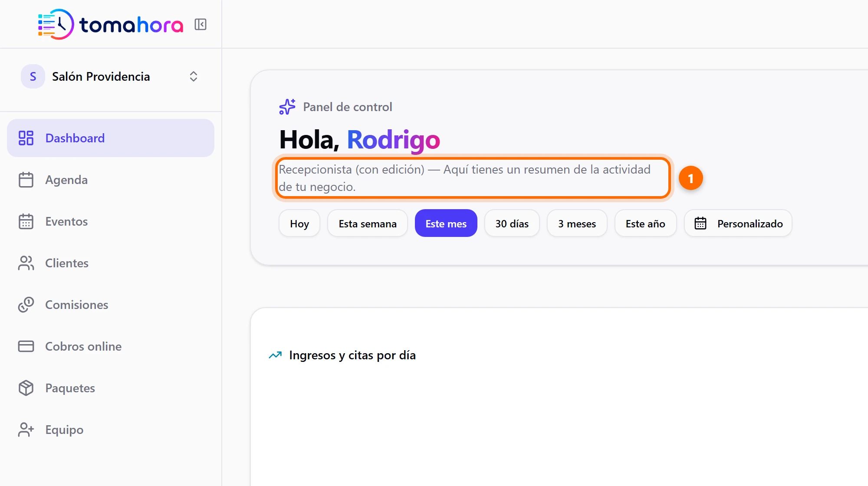Filter dashboard by Hoy
The image size is (868, 486).
tap(299, 223)
